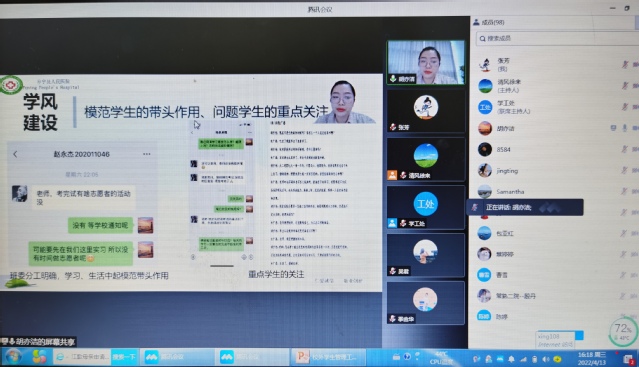Open the PowerPoint file in the taskbar
This screenshot has height=367, width=639.
[x=328, y=357]
